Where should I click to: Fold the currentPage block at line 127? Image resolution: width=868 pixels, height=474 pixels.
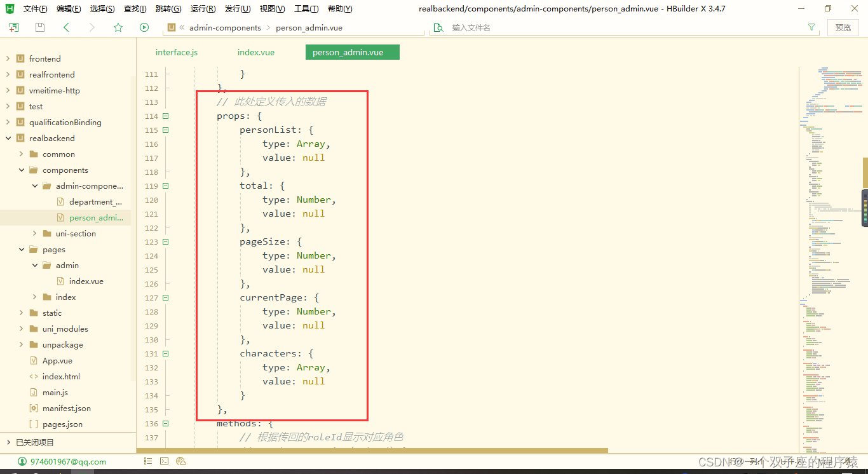coord(166,298)
